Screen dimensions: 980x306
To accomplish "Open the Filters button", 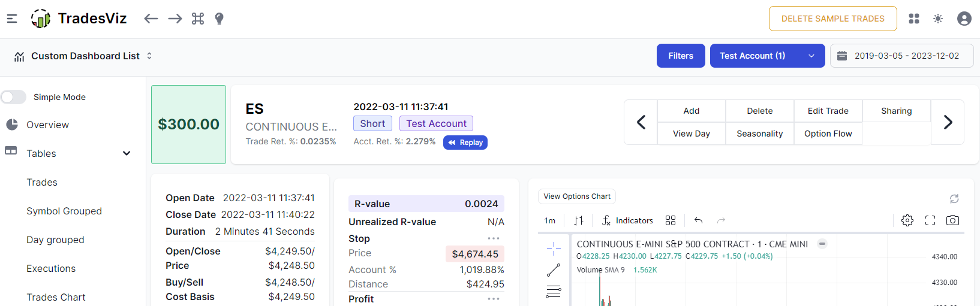I will tap(681, 56).
